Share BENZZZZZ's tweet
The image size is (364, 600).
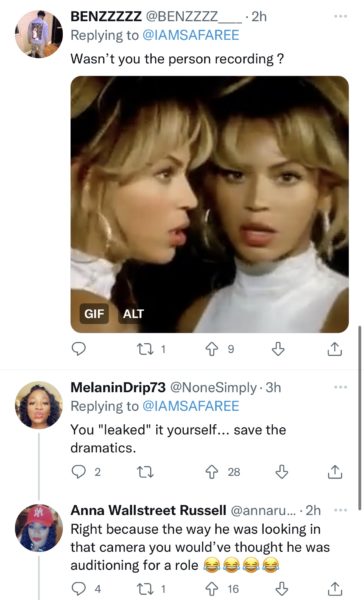(335, 349)
